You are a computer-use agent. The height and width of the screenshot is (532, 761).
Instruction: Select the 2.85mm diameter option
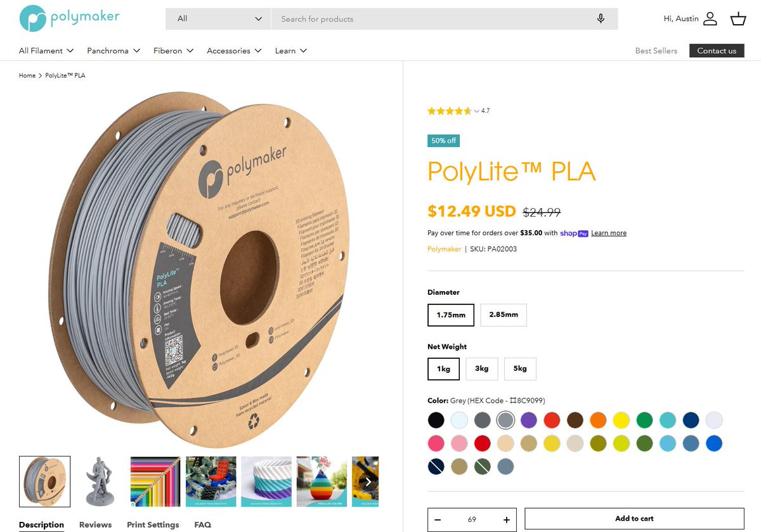coord(504,315)
